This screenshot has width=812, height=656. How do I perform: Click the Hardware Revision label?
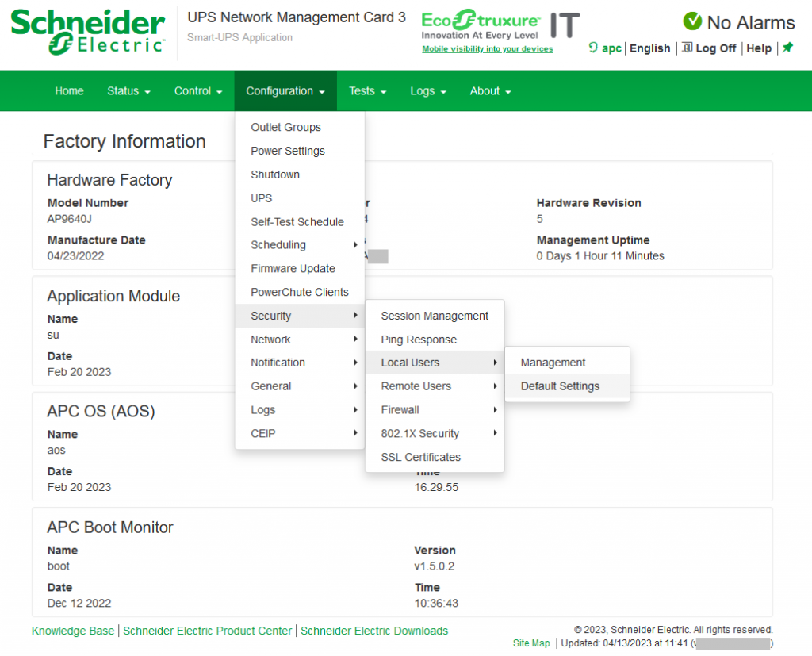point(589,203)
